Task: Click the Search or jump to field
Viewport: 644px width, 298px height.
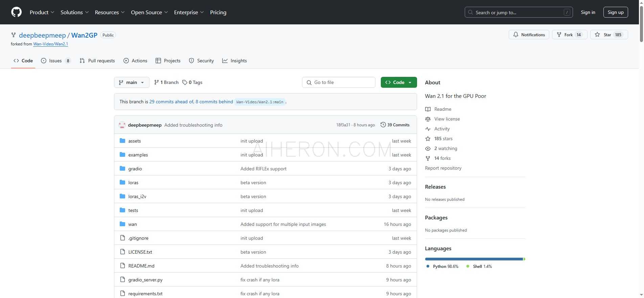Action: tap(519, 12)
